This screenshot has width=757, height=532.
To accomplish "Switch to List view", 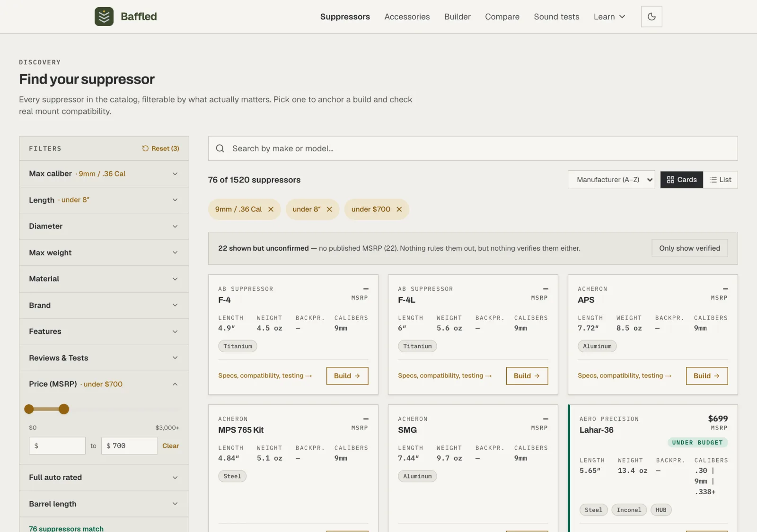I will pyautogui.click(x=721, y=180).
